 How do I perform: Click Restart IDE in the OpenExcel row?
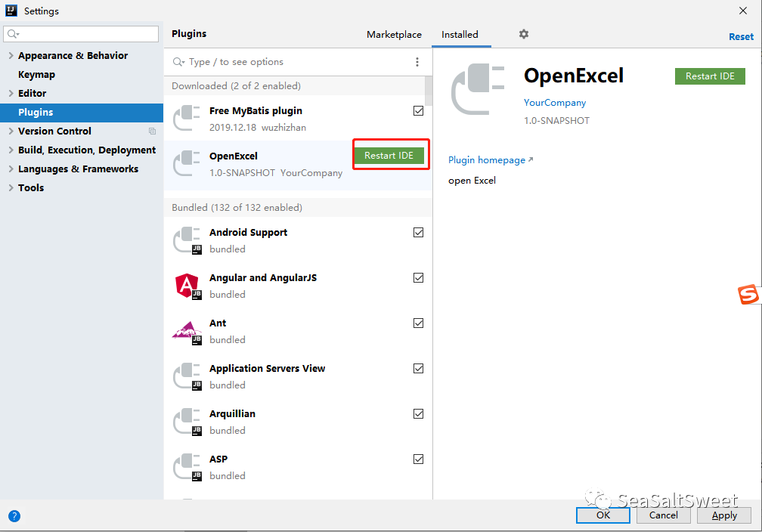coord(389,156)
